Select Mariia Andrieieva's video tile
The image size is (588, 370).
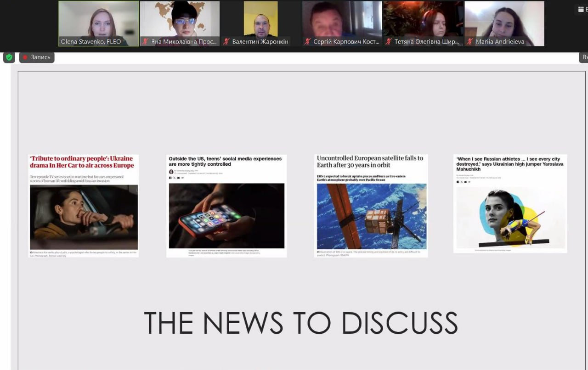pos(504,23)
